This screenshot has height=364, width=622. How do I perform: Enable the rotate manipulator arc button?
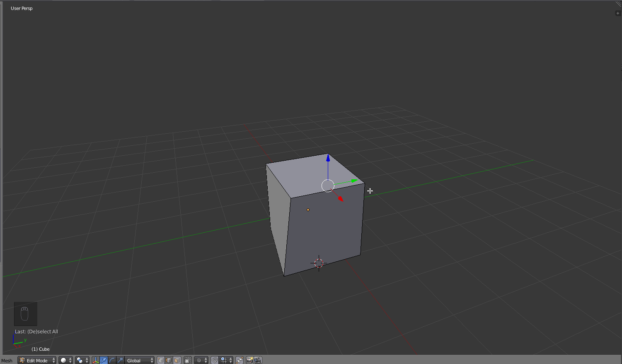[x=112, y=360]
